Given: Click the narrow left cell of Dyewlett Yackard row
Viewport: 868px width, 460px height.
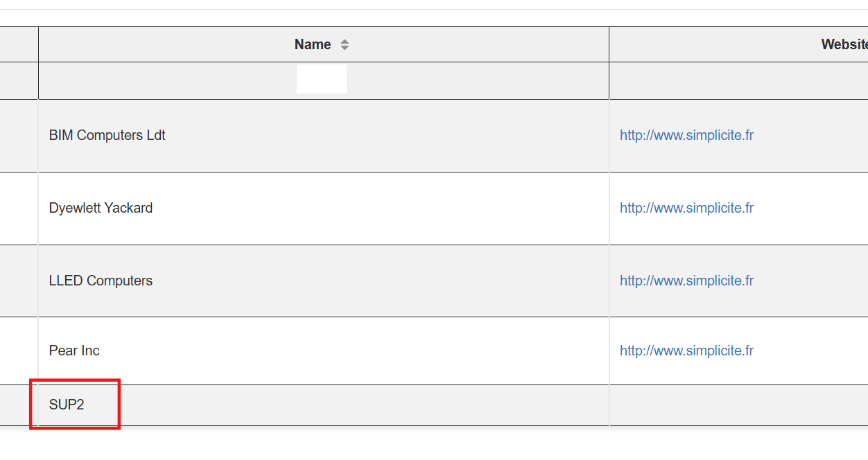Looking at the screenshot, I should click(x=19, y=209).
